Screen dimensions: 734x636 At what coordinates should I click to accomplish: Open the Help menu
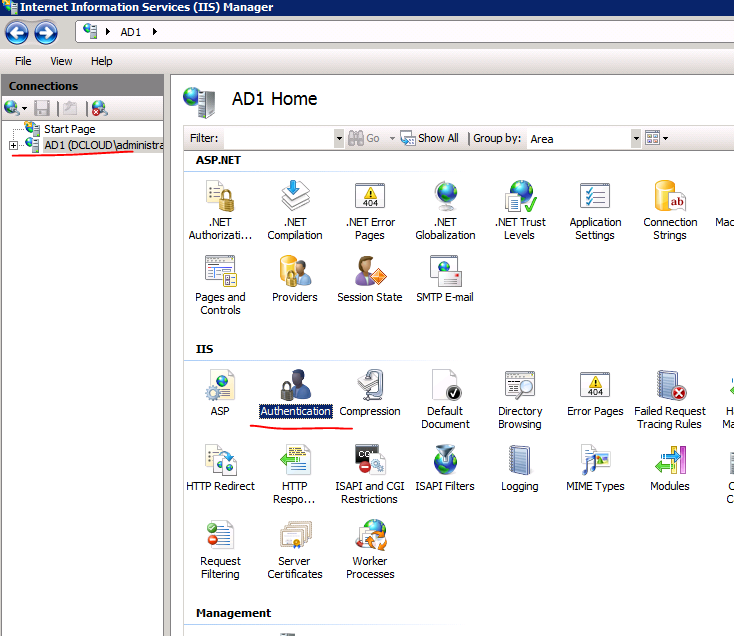pos(102,61)
